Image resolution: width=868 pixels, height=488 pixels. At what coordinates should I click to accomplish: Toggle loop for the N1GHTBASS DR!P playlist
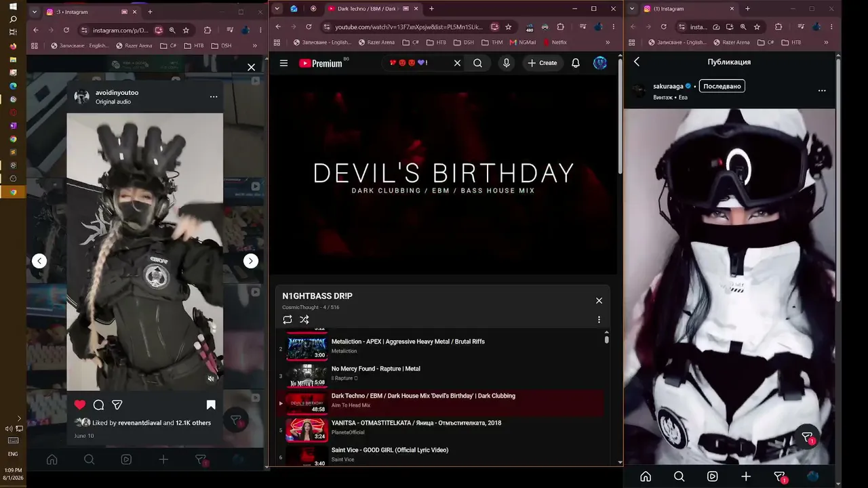tap(288, 320)
